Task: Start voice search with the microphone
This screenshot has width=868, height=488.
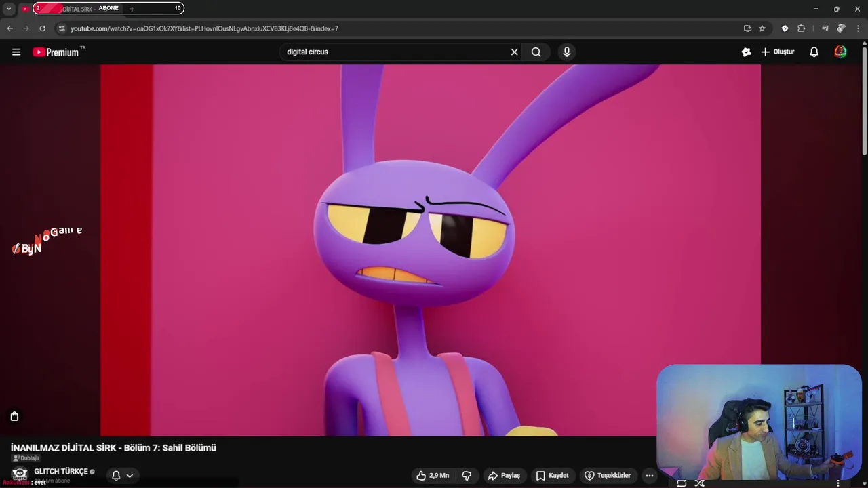Action: point(567,52)
